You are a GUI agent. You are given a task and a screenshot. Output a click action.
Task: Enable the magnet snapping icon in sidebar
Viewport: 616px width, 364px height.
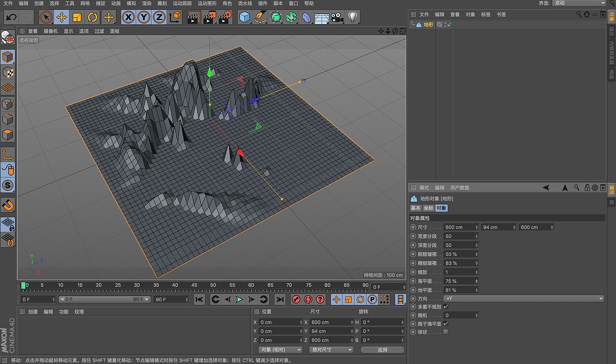8,205
